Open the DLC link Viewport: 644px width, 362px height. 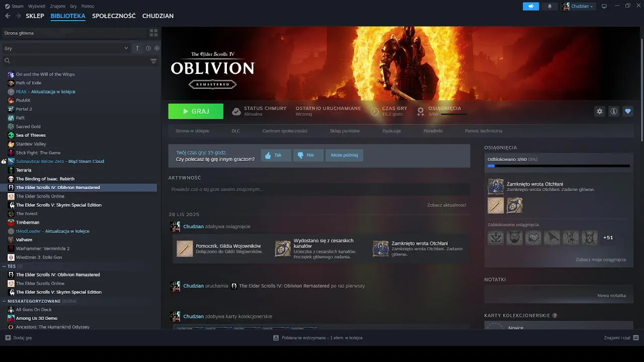click(x=235, y=131)
